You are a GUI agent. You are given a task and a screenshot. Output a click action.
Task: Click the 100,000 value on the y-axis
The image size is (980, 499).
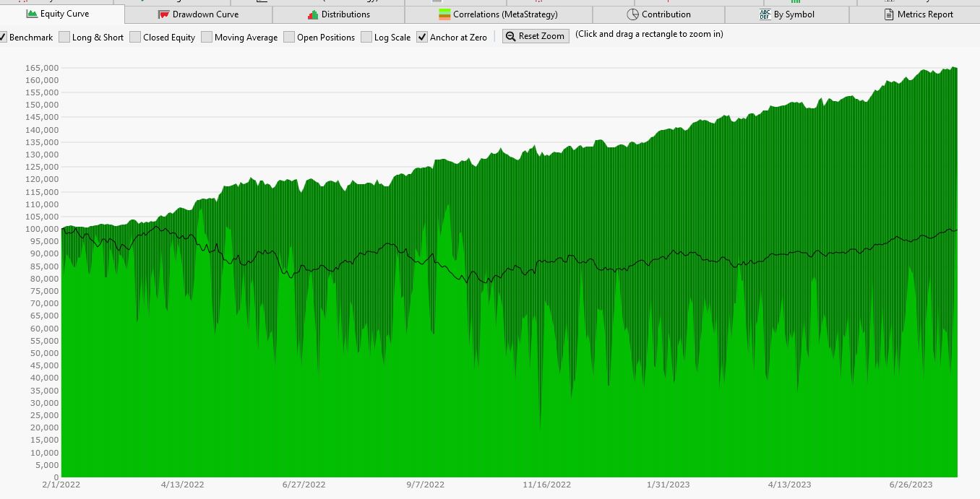point(42,229)
